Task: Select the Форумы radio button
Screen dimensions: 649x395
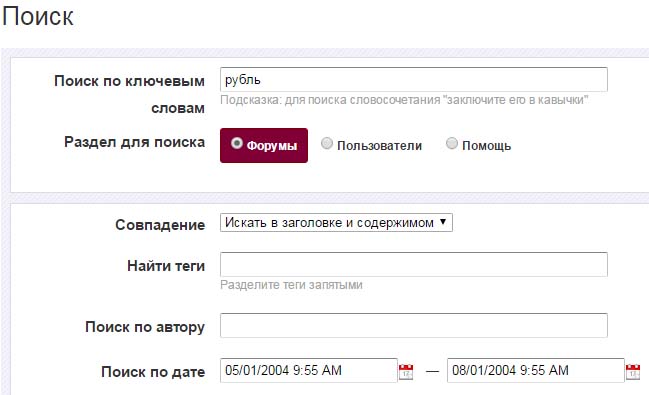Action: pos(237,144)
